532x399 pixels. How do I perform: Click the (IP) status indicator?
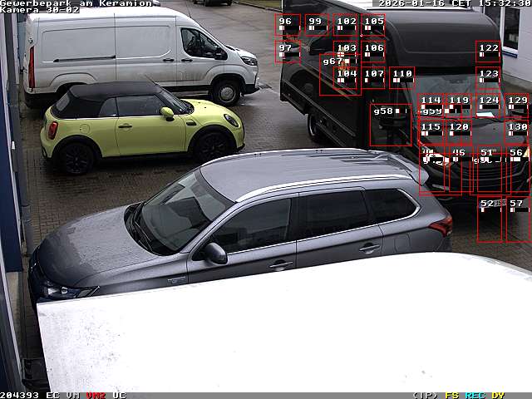[425, 395]
